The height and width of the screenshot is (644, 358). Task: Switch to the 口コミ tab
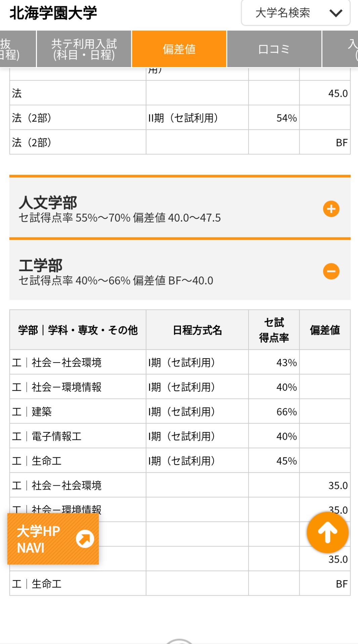point(274,49)
